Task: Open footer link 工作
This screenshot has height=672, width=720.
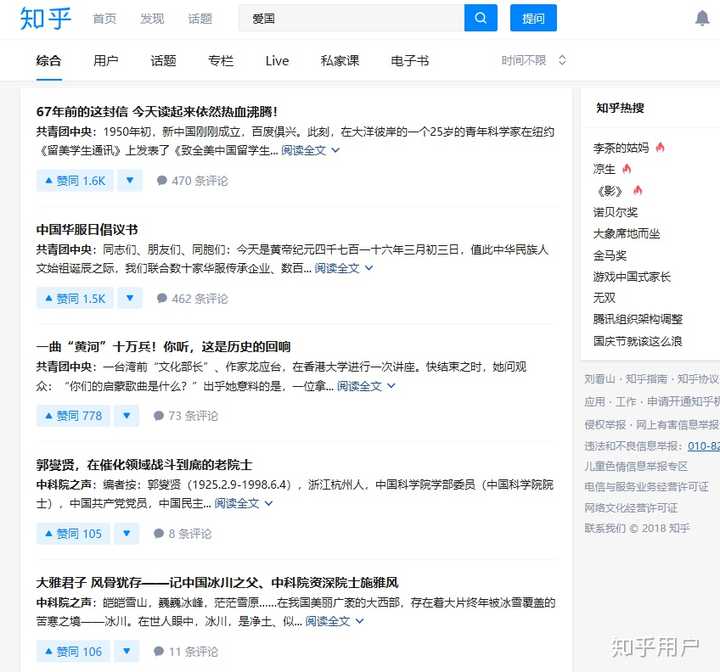Action: pyautogui.click(x=625, y=402)
